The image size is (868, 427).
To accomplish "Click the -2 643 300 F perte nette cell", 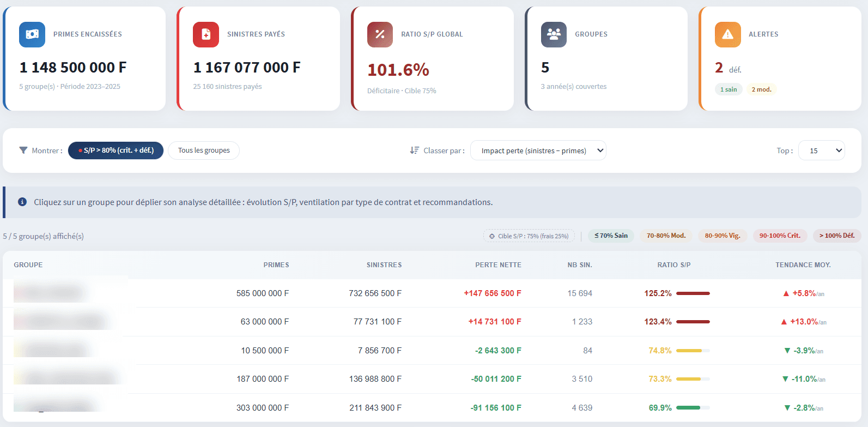I will click(498, 351).
